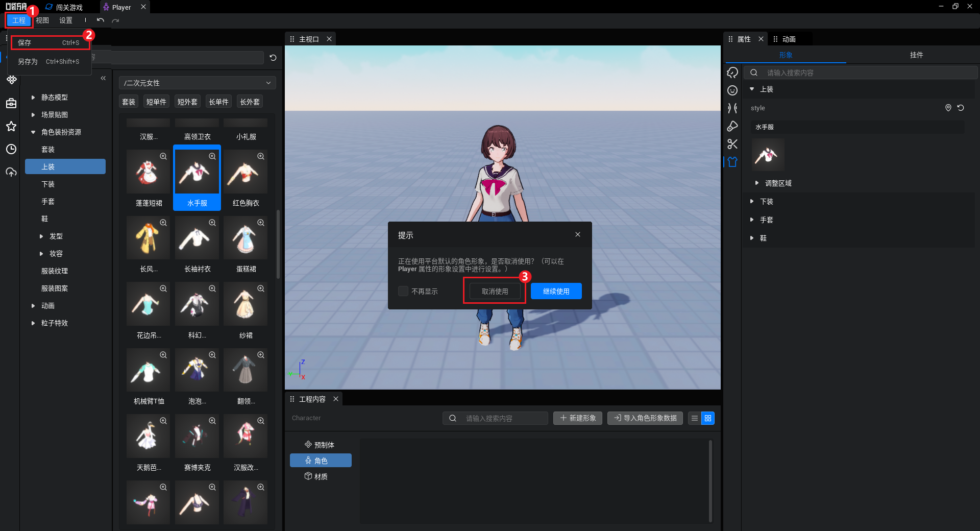Expand 妆容 tree node
980x531 pixels.
41,253
